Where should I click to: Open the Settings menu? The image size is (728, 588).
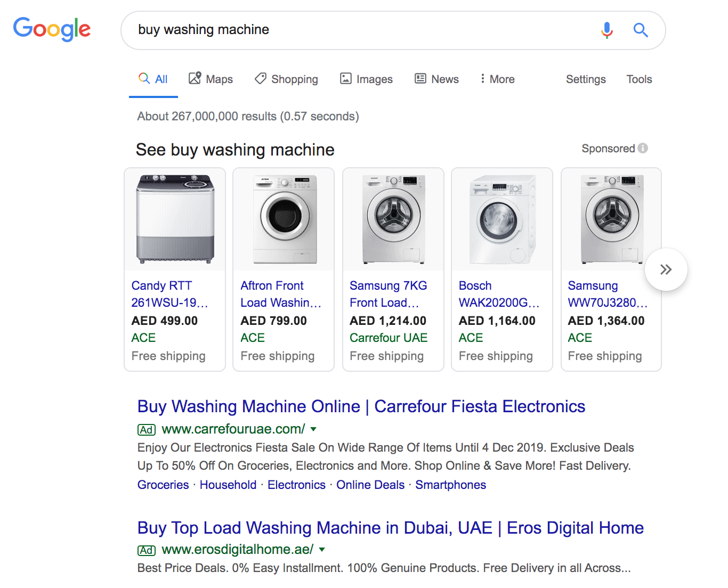click(x=586, y=79)
